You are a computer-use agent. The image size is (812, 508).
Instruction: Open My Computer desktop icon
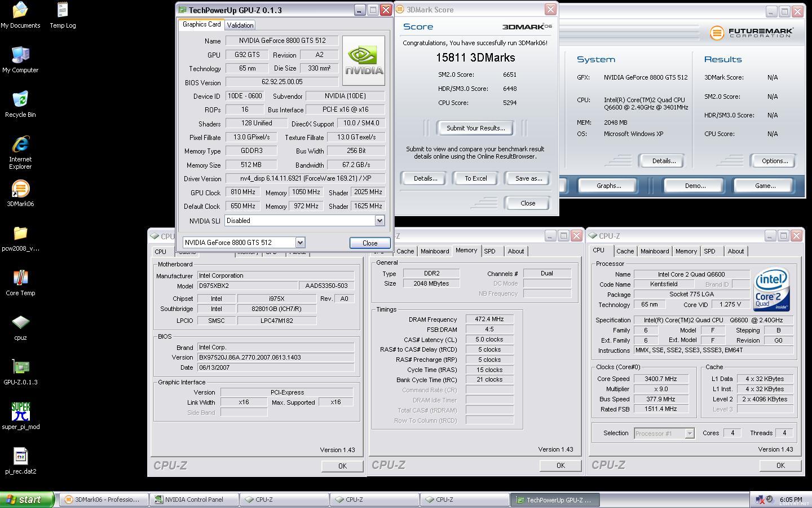(20, 60)
